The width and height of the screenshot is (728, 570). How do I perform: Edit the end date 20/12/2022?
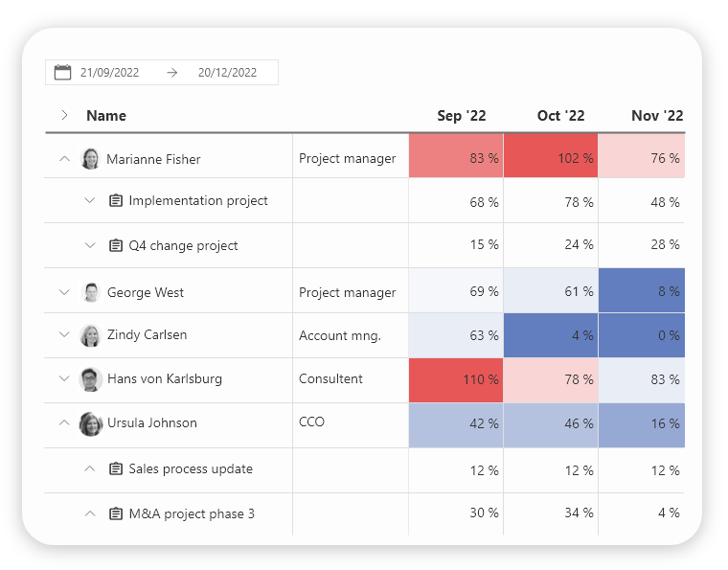click(227, 73)
